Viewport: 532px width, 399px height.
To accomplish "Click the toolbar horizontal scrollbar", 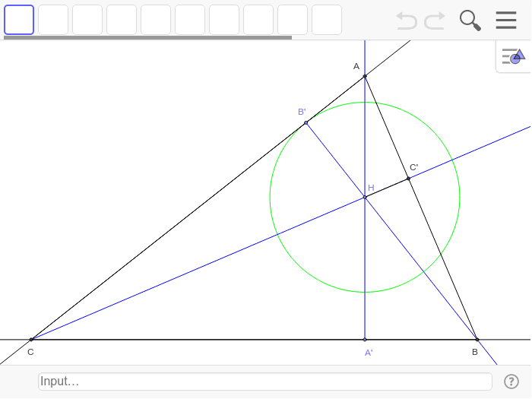I will click(147, 38).
